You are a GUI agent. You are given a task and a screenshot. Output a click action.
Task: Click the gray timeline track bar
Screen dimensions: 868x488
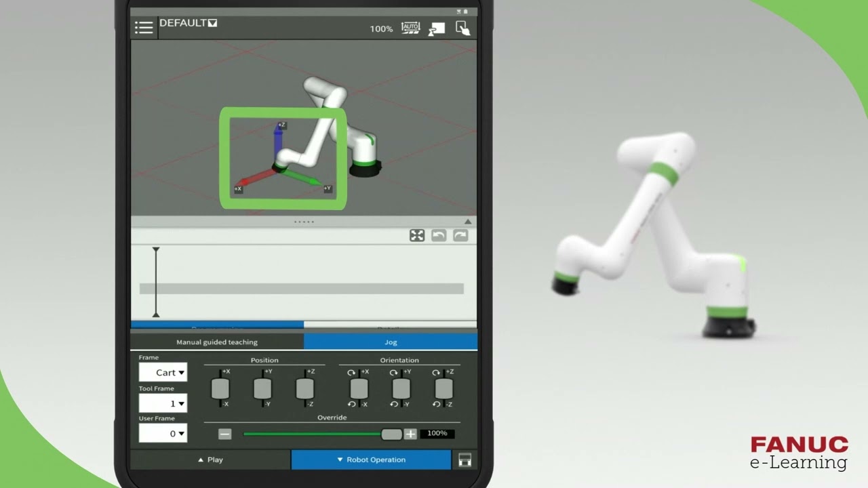coord(302,289)
